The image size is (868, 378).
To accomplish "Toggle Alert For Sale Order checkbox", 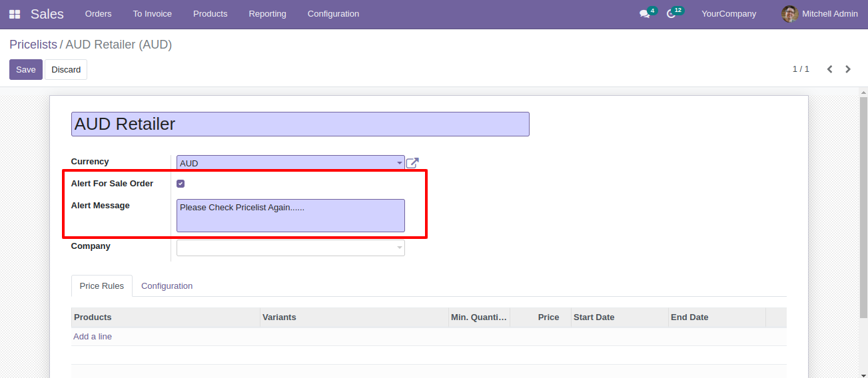I will pyautogui.click(x=181, y=184).
